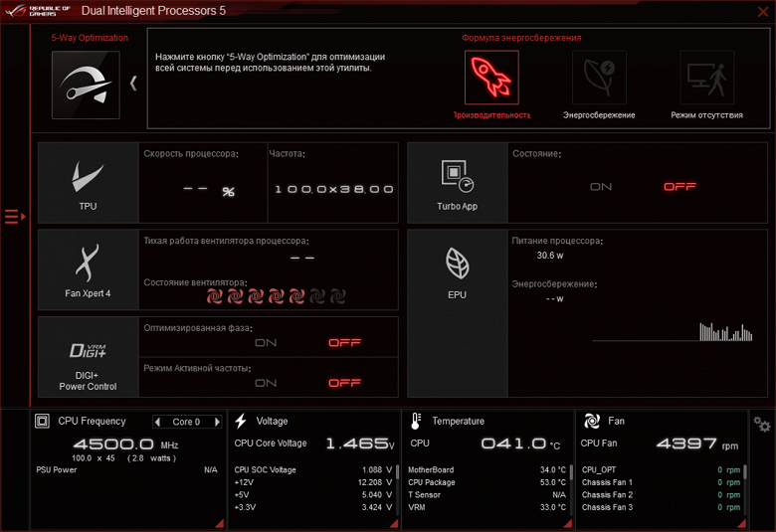This screenshot has height=532, width=776.
Task: Select the Энергосбережение leaf mode
Action: (x=599, y=78)
